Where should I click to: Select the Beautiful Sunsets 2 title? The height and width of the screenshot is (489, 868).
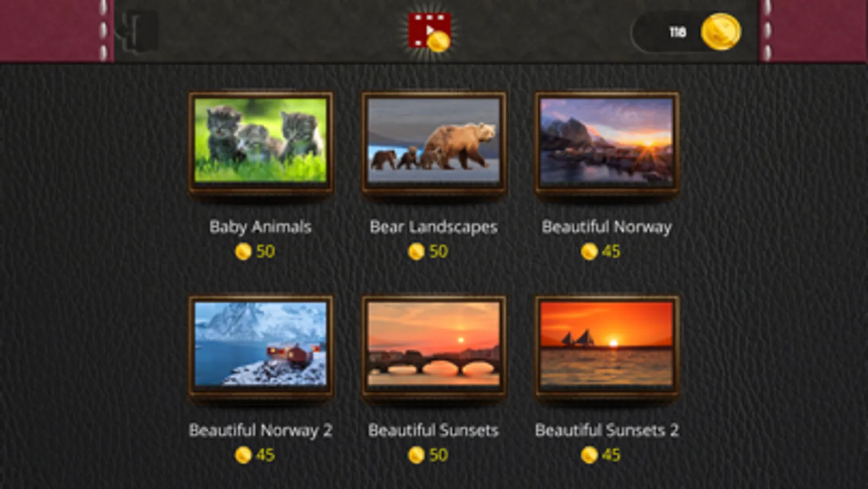coord(607,430)
